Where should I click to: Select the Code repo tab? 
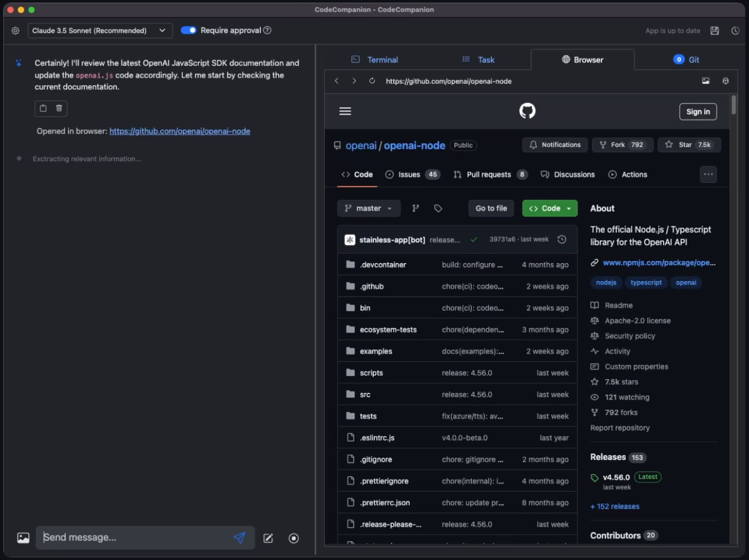point(357,174)
